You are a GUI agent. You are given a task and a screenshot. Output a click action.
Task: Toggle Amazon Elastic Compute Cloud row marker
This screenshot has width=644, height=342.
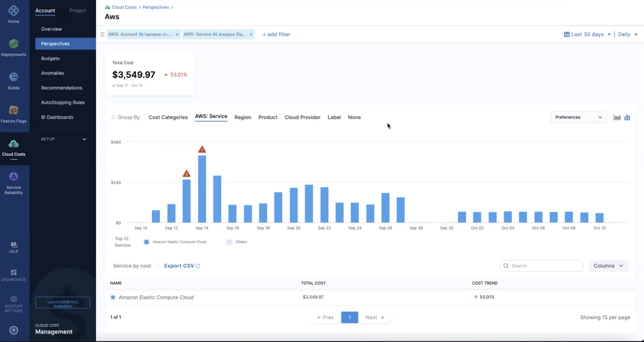pos(113,297)
